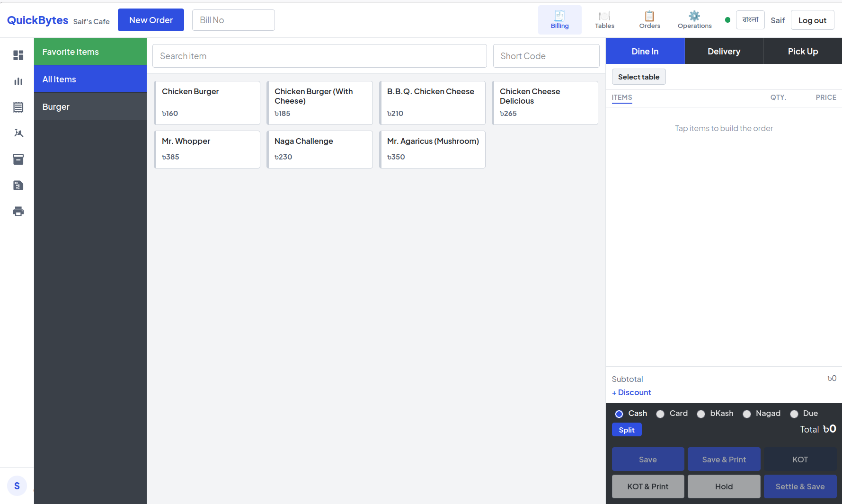Open Orders in top navigation
Image resolution: width=842 pixels, height=504 pixels.
[649, 20]
